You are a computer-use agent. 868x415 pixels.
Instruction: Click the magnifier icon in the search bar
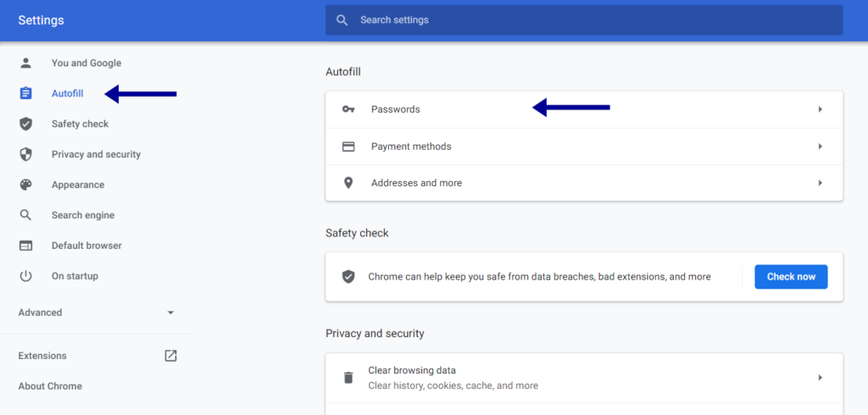(342, 20)
